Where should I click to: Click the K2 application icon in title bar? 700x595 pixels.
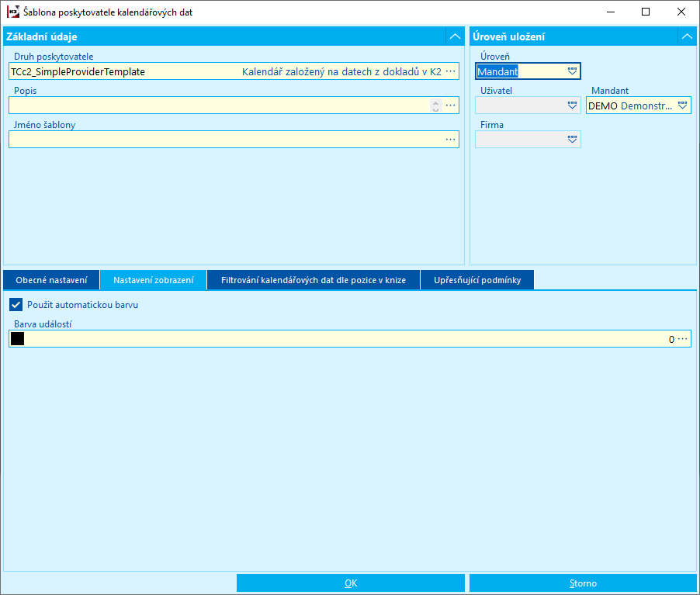tap(13, 12)
